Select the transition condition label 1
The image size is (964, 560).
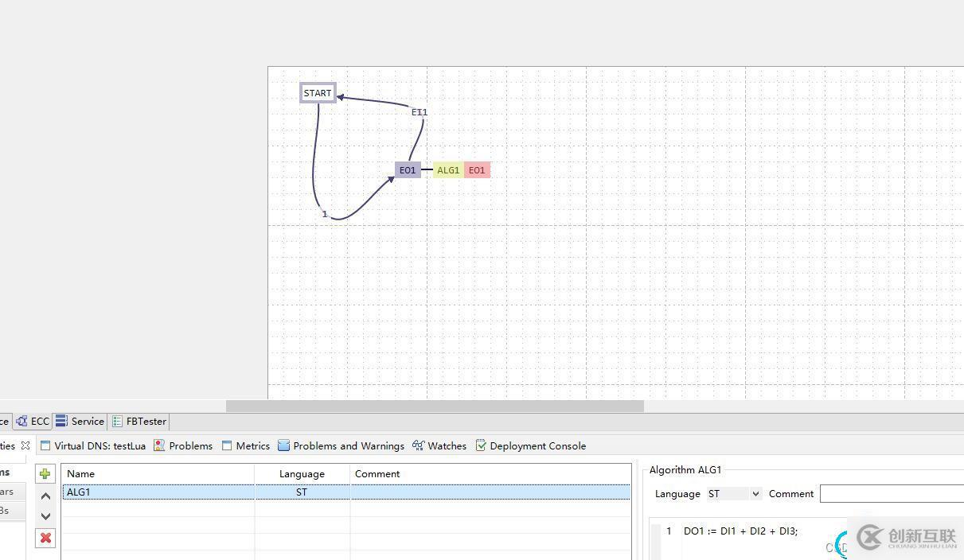pos(325,214)
